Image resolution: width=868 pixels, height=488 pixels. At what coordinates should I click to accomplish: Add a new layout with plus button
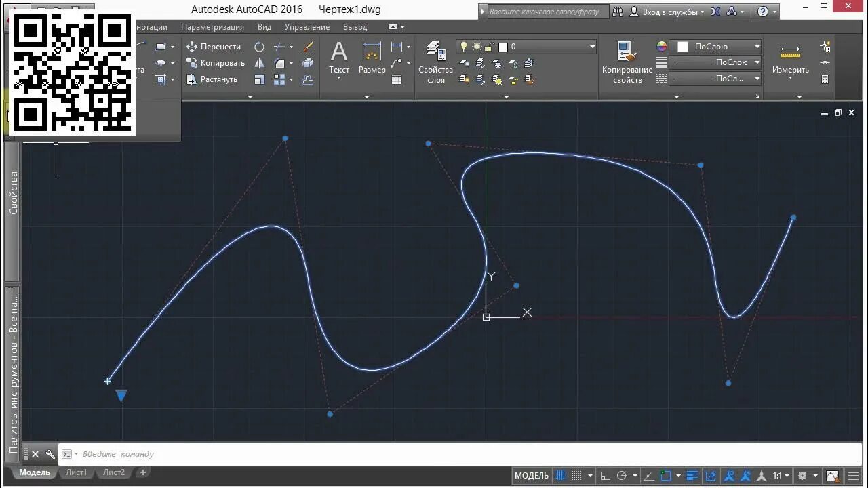[x=143, y=472]
